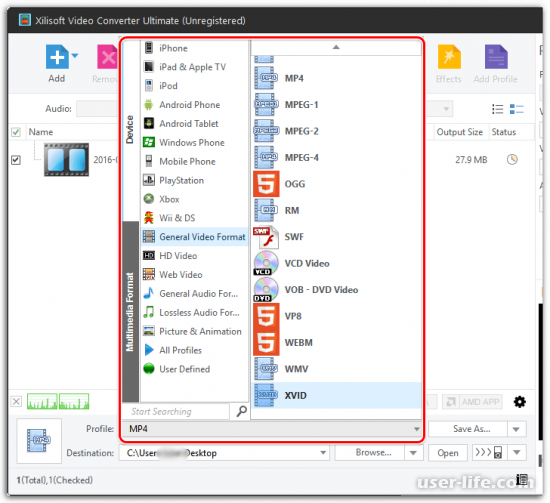This screenshot has width=550, height=503.
Task: Open Wii & DS category
Action: tap(195, 218)
